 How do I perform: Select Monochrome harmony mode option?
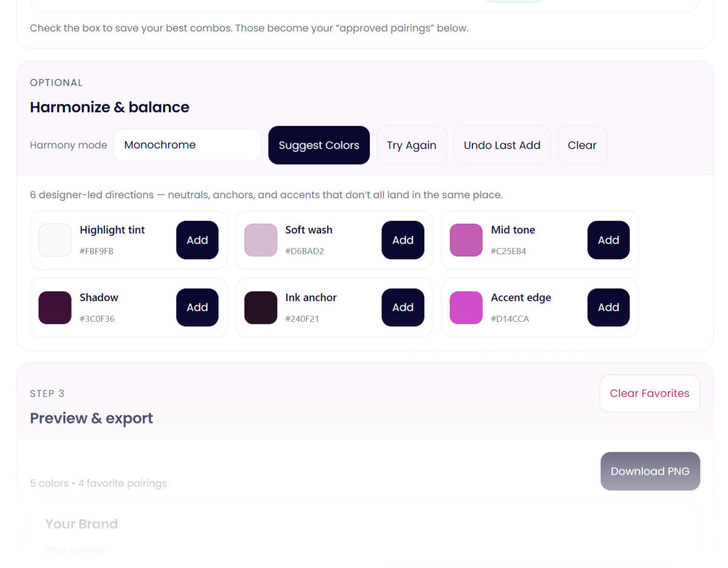(187, 145)
